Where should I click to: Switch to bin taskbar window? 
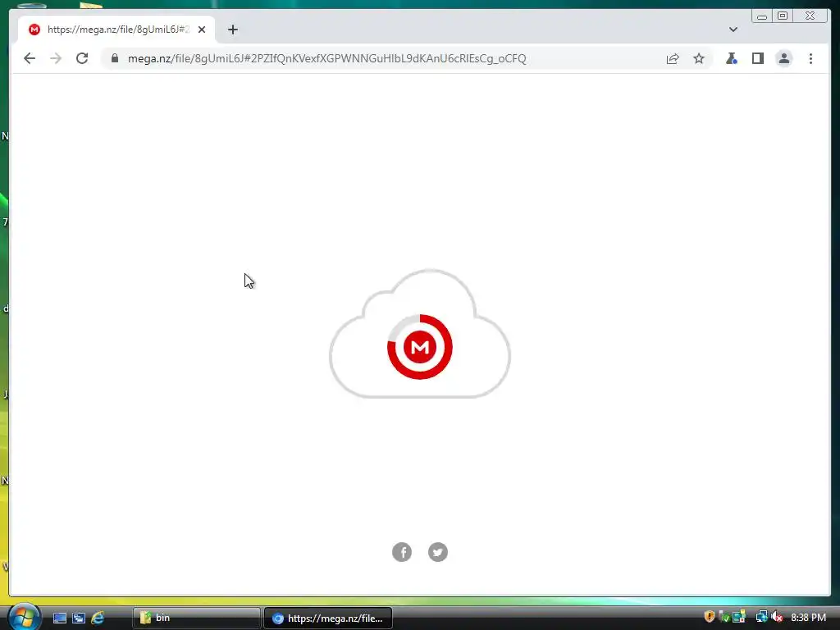click(x=196, y=618)
